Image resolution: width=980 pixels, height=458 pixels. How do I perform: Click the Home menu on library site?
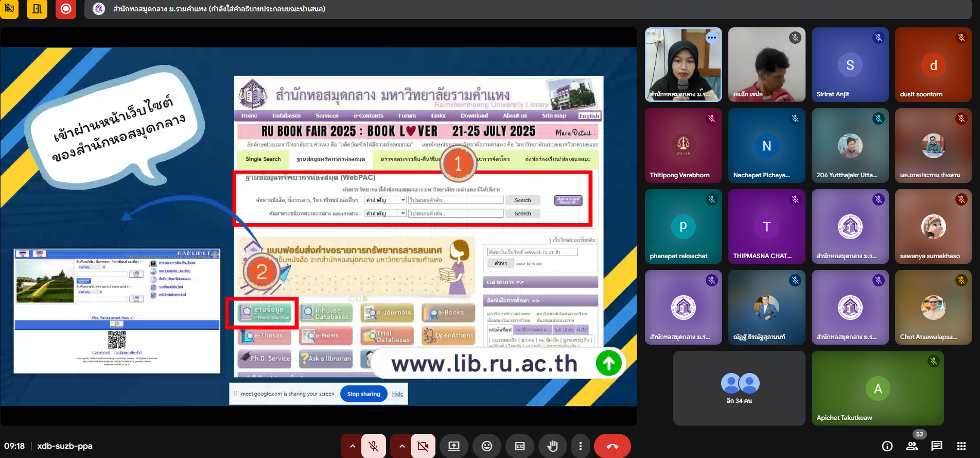point(249,116)
